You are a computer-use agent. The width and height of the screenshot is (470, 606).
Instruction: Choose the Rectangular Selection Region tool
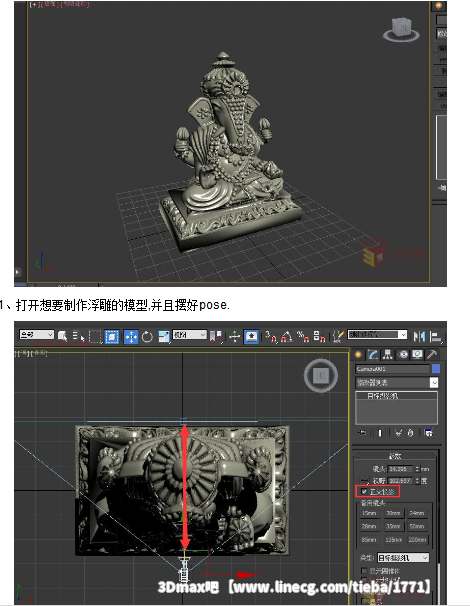pyautogui.click(x=95, y=336)
